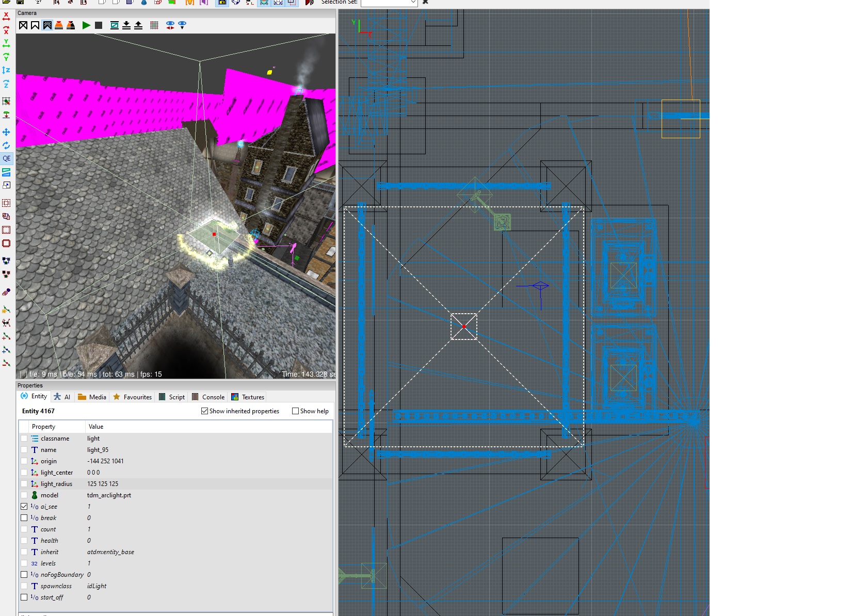868x616 pixels.
Task: Enable wireframe render mode in camera
Action: tap(23, 25)
